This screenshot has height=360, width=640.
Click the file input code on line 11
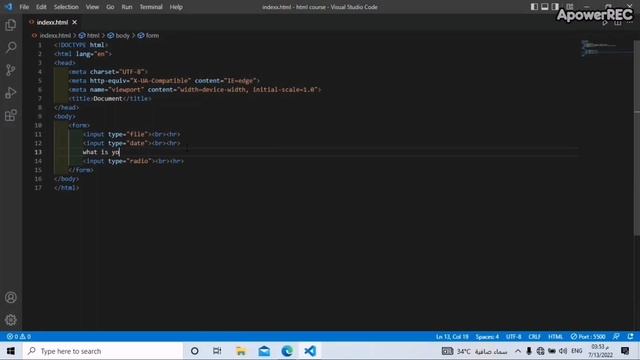tap(131, 134)
